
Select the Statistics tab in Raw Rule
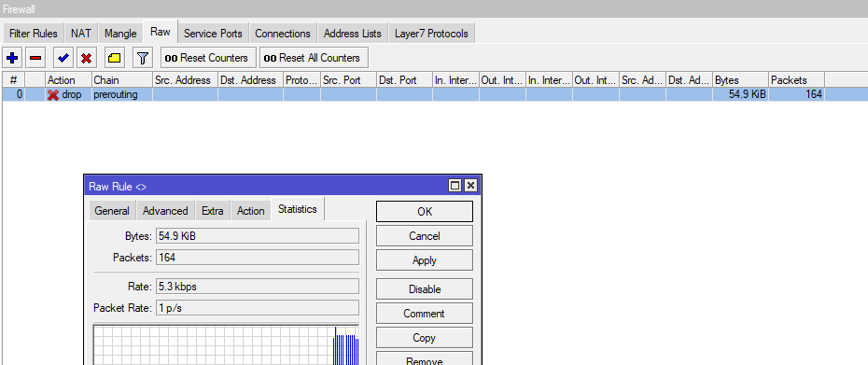[298, 209]
